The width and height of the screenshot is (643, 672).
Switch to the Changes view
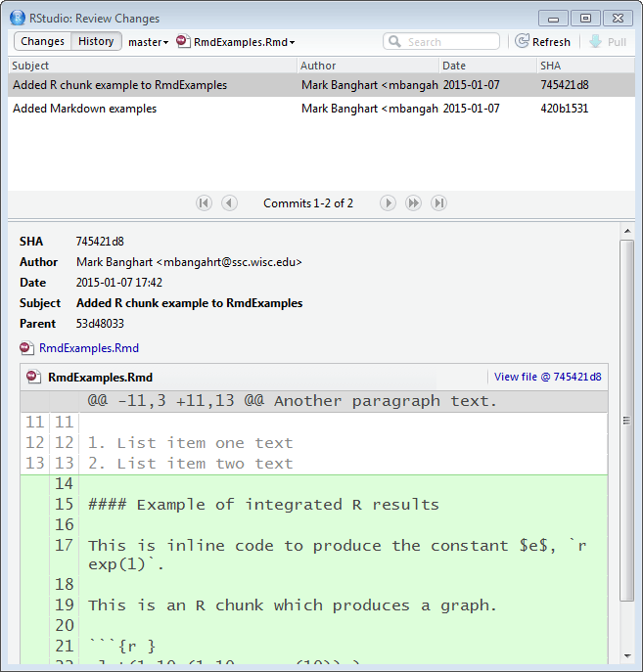tap(42, 41)
